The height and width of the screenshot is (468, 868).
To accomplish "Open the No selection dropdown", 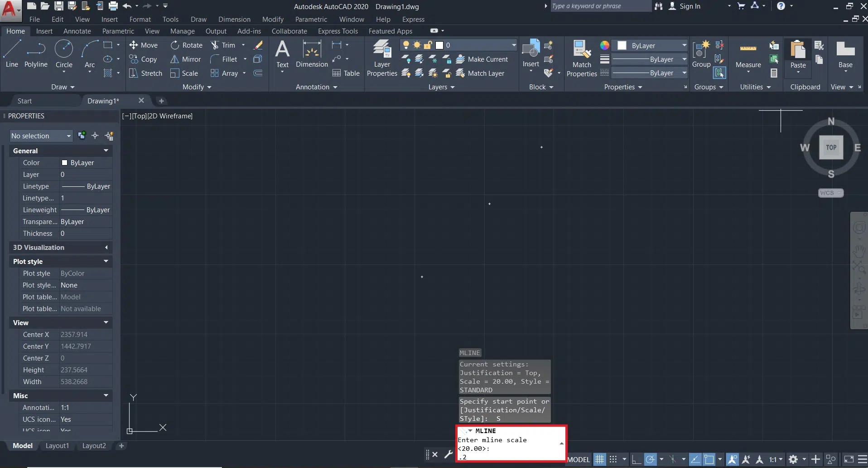I will click(41, 136).
